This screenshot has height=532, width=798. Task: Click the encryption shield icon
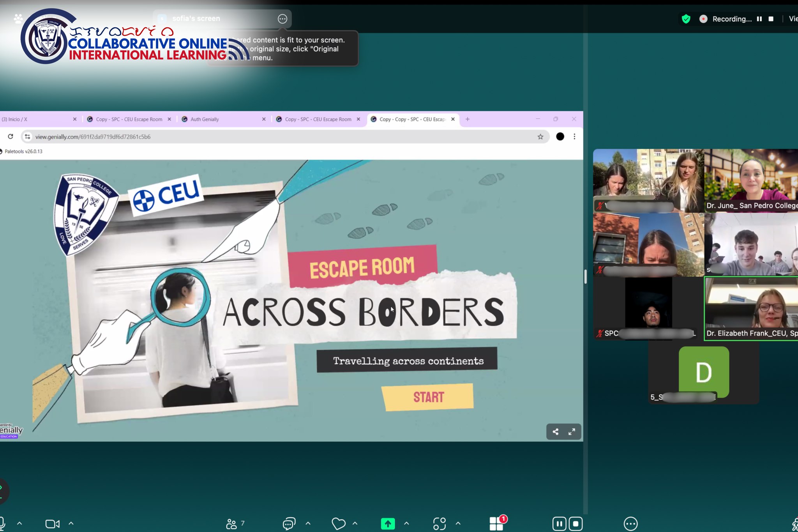pos(686,19)
